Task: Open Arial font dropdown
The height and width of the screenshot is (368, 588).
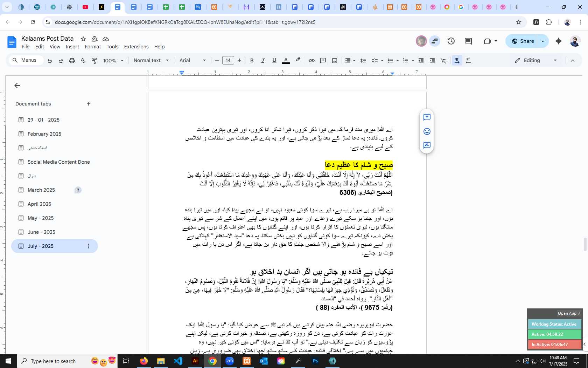Action: (x=192, y=61)
